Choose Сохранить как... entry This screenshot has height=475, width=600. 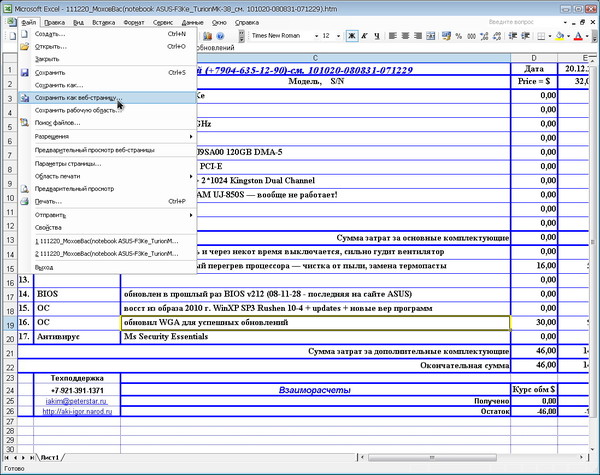[x=108, y=85]
